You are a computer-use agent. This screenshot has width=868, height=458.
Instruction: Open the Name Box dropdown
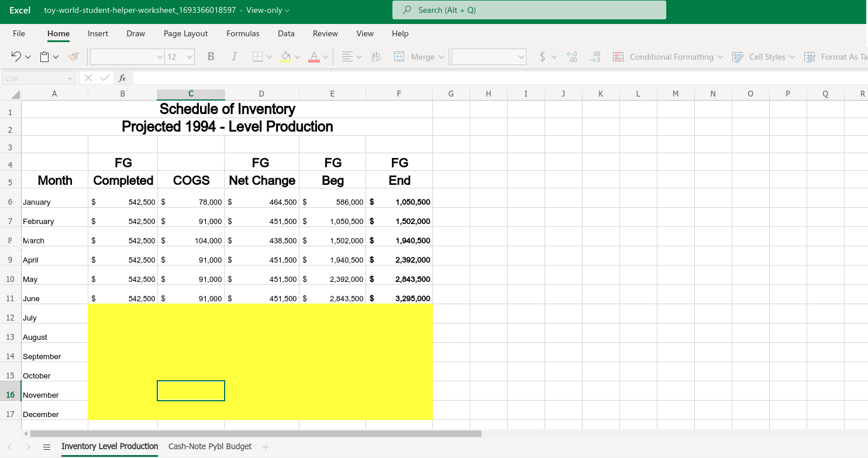70,78
